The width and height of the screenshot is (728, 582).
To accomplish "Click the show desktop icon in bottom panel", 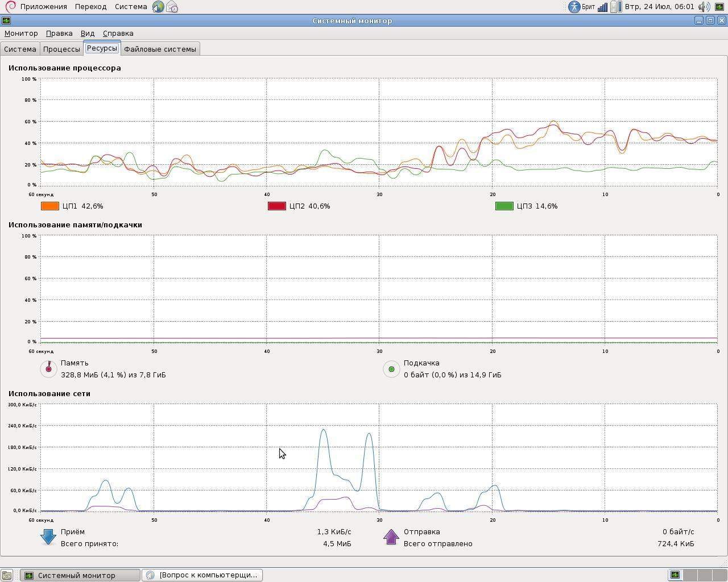I will coord(6,575).
